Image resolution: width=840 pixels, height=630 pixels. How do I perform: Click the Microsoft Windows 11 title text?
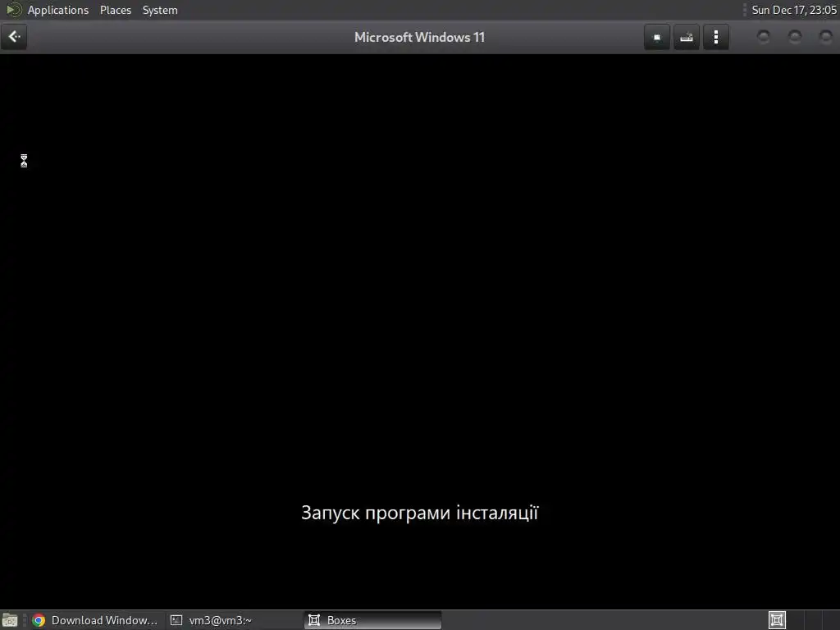pos(419,37)
